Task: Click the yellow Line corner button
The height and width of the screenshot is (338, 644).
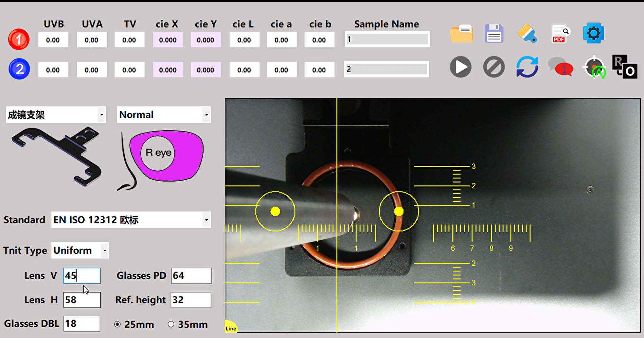Action: [231, 327]
